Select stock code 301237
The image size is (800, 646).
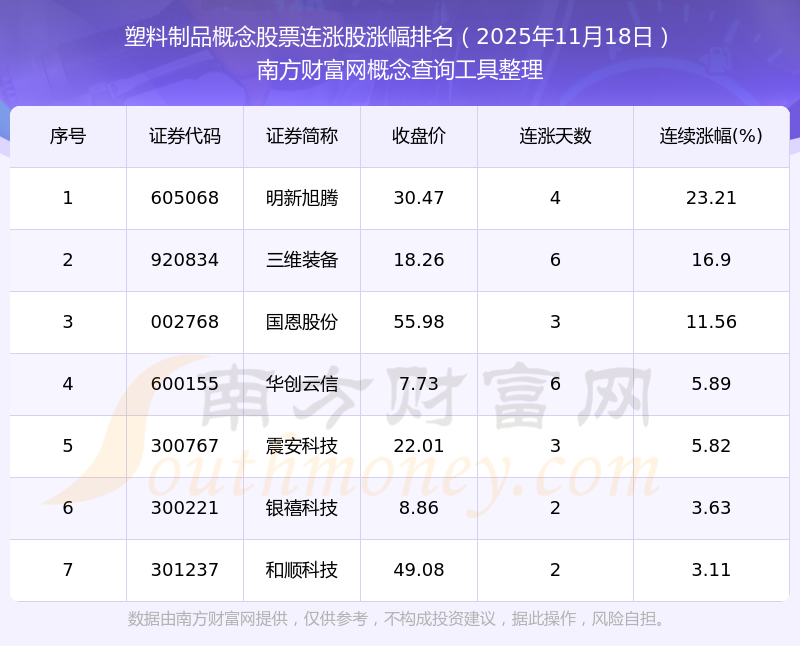(x=185, y=570)
